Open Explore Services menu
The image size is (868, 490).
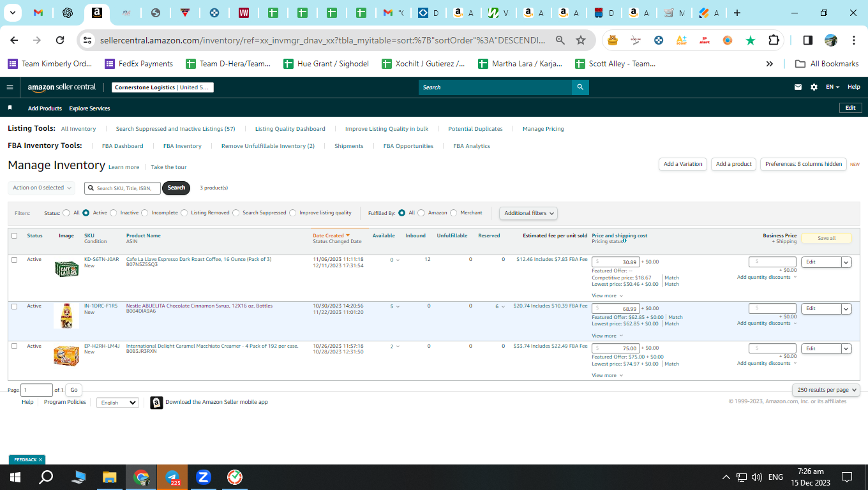click(x=89, y=108)
